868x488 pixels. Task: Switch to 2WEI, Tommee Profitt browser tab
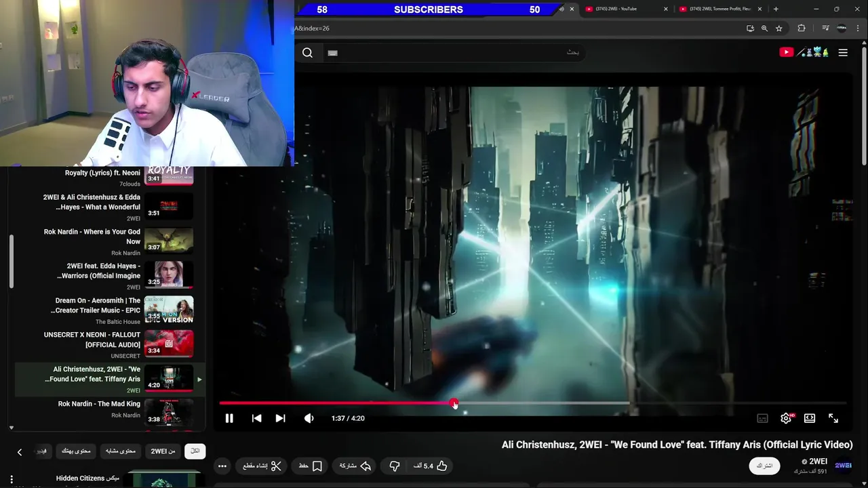(x=719, y=9)
